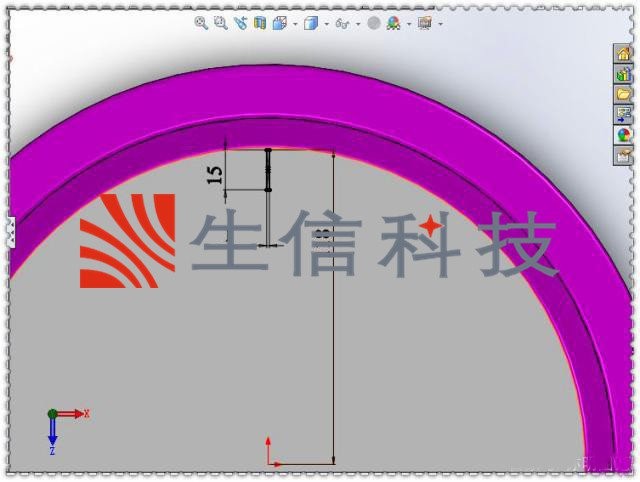The height and width of the screenshot is (482, 640).
Task: Toggle the Section View tool
Action: [260, 23]
